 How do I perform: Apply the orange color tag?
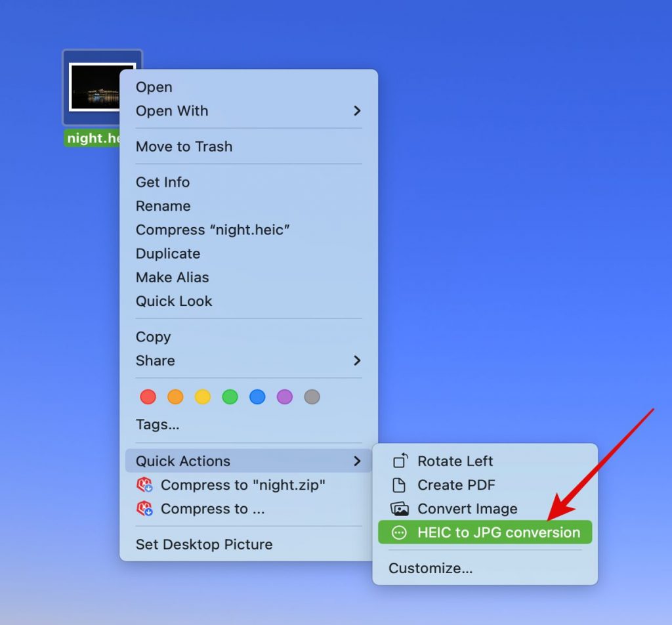(x=175, y=397)
